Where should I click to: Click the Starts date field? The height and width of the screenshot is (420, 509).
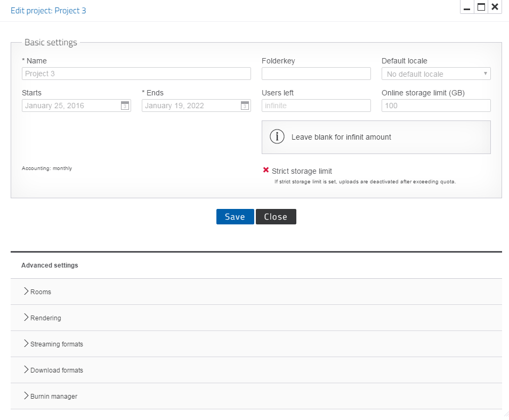pos(76,106)
